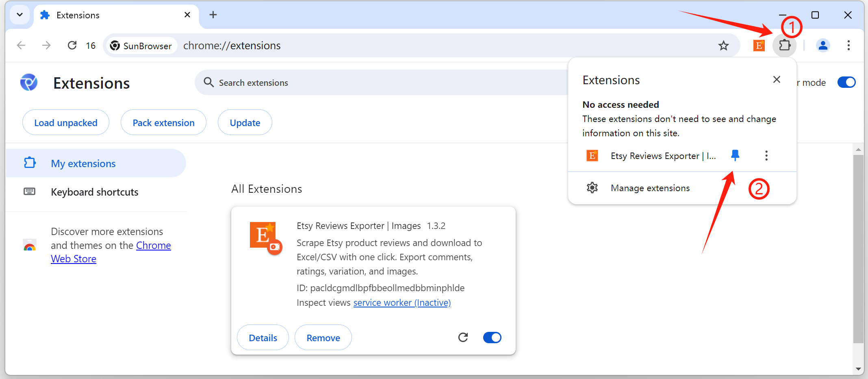Go forward to the next page
Screen dimensions: 868x379
point(46,45)
